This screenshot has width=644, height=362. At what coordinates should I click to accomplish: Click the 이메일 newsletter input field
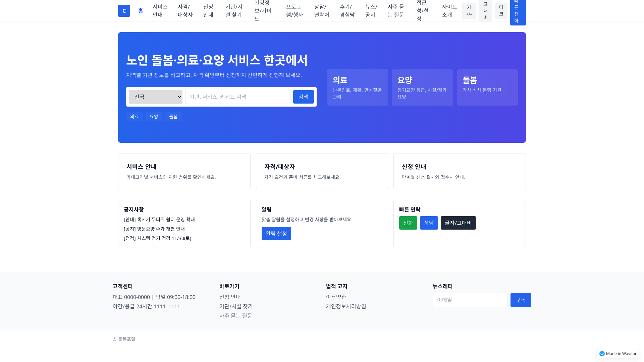[470, 300]
